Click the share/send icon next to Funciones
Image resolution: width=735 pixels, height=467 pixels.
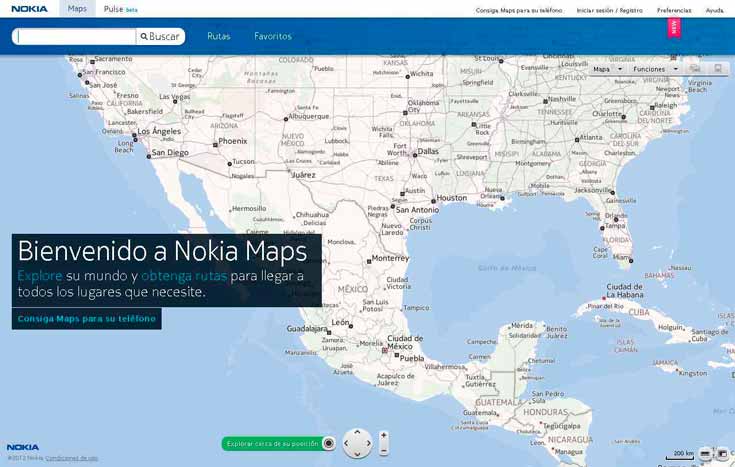(694, 68)
